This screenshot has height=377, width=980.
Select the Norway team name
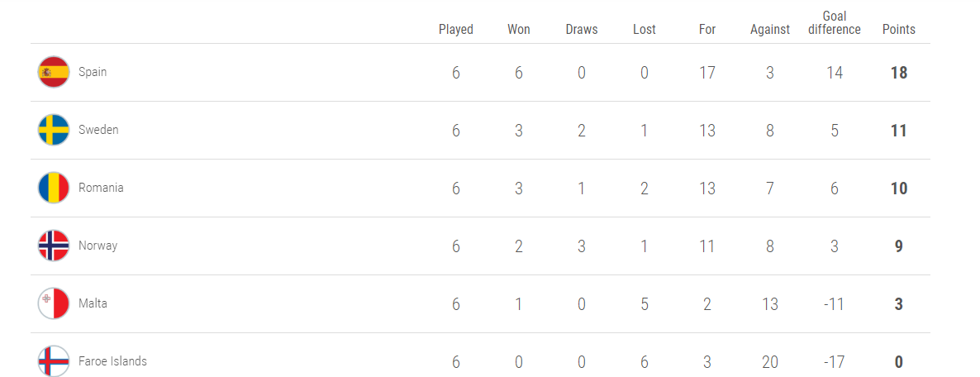[98, 246]
